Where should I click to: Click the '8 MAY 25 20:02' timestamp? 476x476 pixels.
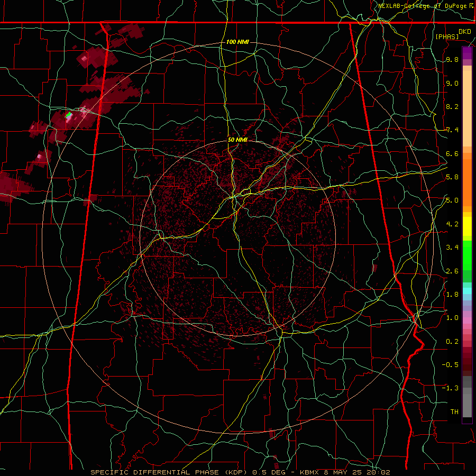click(x=358, y=472)
